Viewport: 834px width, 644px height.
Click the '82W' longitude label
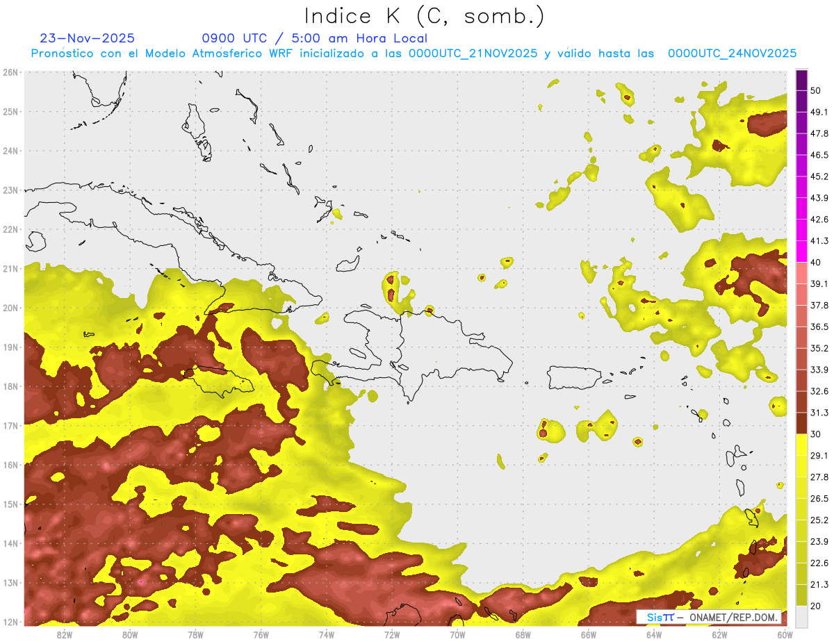coord(65,634)
